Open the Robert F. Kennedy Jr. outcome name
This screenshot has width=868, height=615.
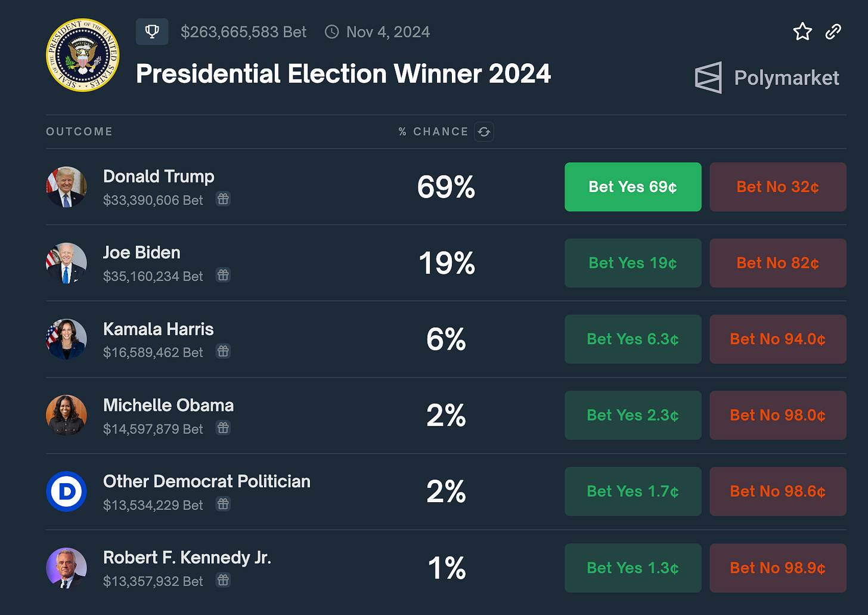(x=187, y=558)
